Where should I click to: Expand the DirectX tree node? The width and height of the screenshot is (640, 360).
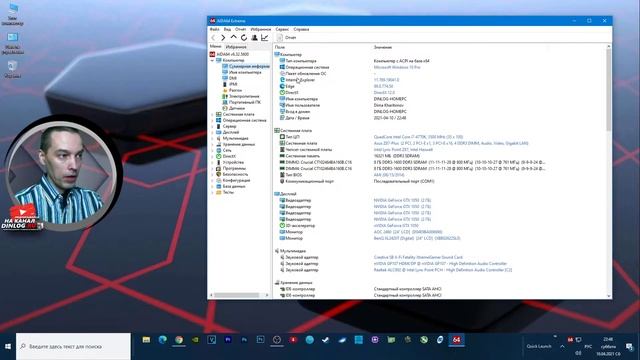point(212,156)
